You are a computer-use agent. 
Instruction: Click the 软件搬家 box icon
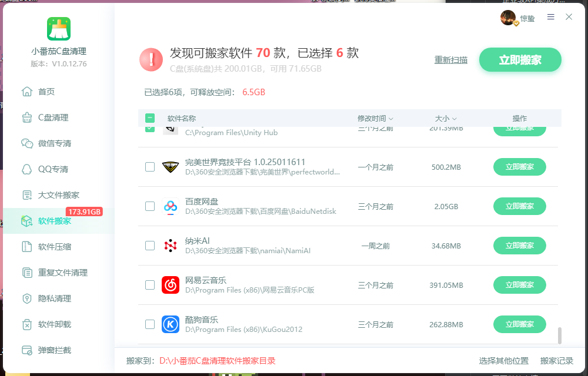(x=27, y=220)
